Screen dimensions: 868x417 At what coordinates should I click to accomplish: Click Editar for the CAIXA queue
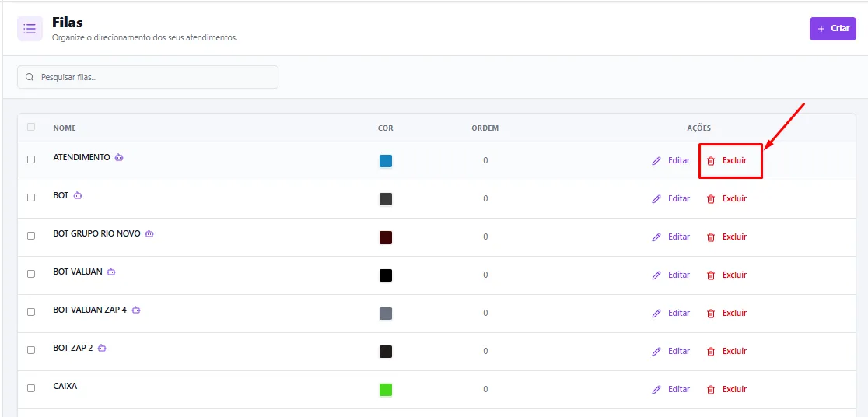point(671,390)
